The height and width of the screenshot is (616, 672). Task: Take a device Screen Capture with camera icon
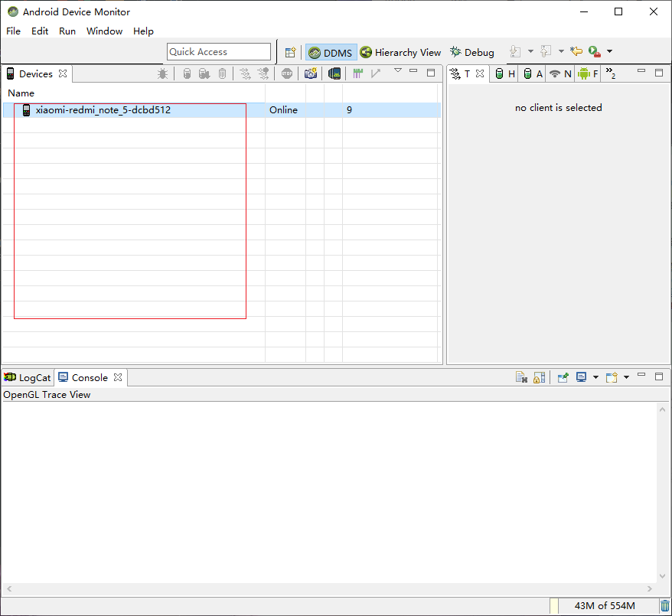[x=311, y=73]
